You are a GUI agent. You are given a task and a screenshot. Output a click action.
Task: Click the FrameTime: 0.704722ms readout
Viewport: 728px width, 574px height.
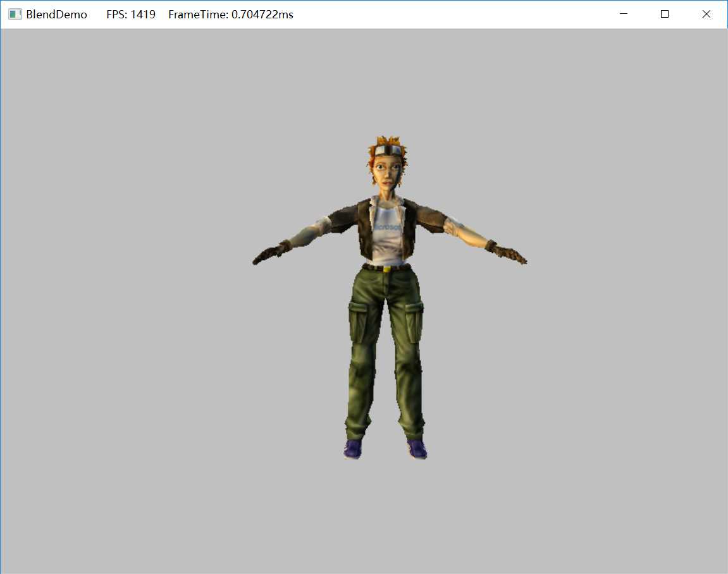point(231,15)
